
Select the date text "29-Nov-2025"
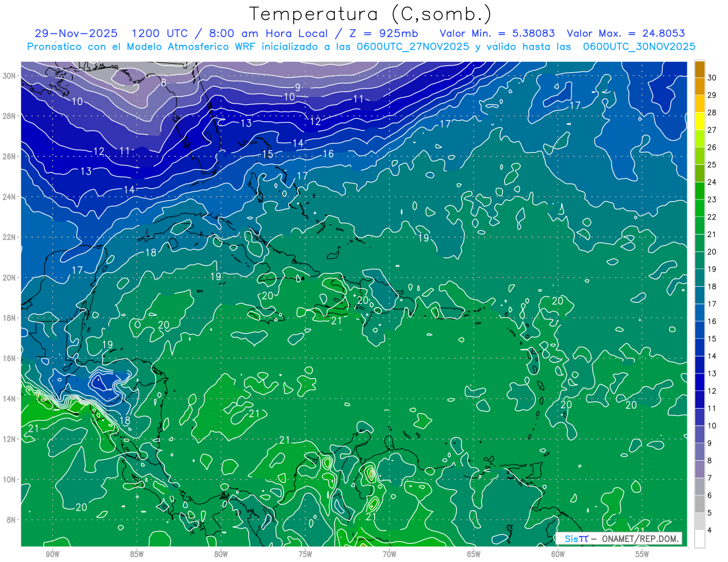tap(76, 34)
